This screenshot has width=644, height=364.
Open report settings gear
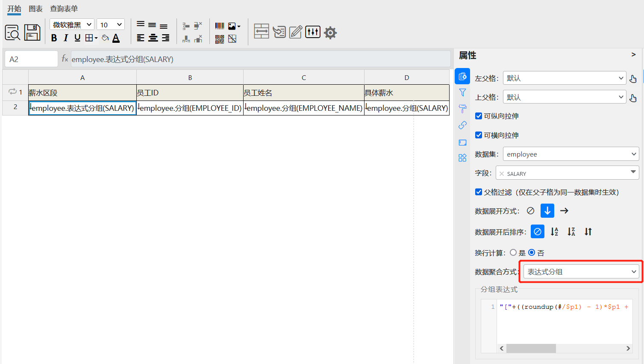(330, 33)
